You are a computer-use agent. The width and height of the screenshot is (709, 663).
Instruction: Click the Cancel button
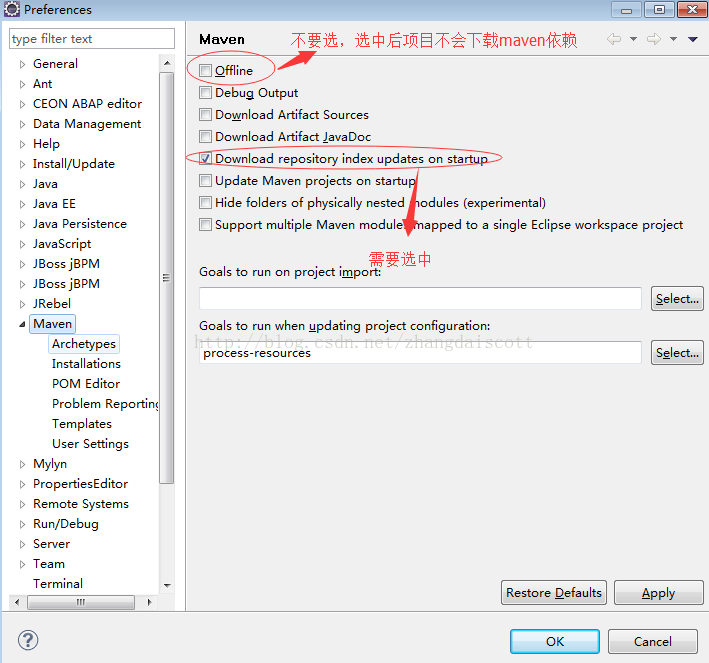(x=652, y=641)
